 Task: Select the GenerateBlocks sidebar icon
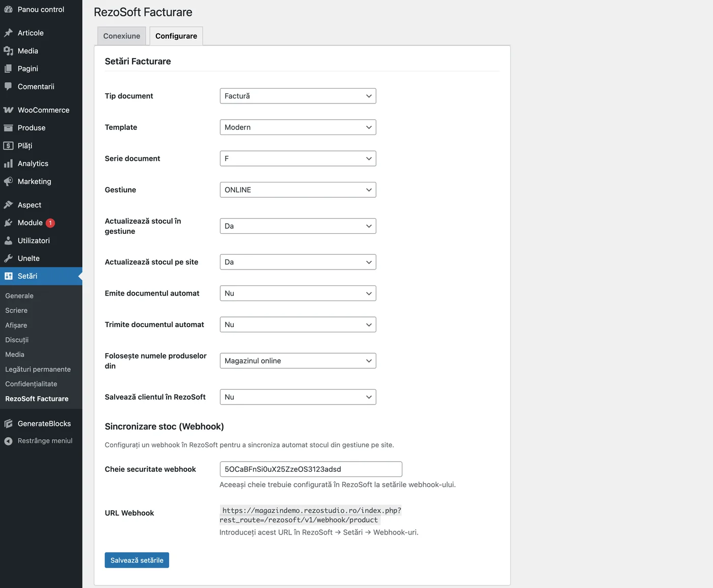pyautogui.click(x=9, y=423)
